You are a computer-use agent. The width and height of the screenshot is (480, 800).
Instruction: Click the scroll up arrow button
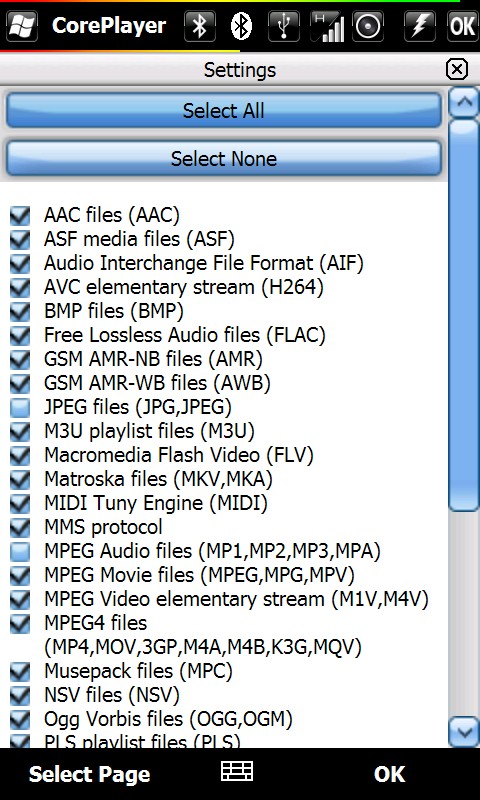point(464,102)
